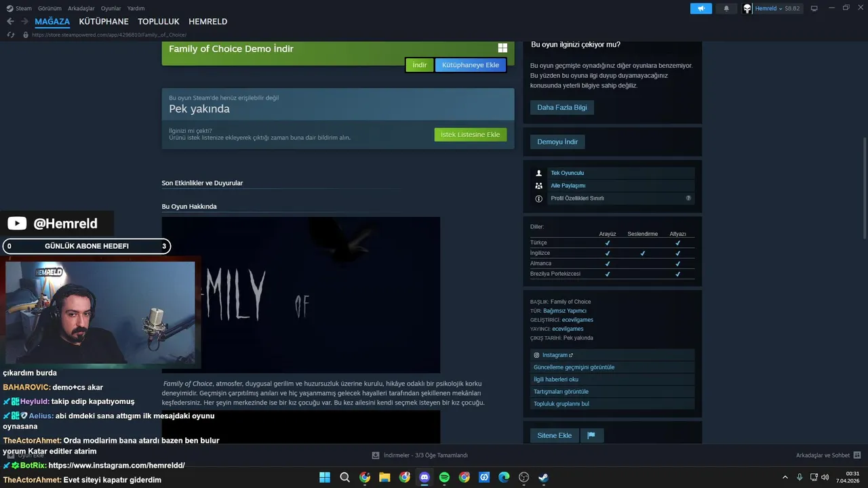Toggle Big Picture mode monitor icon

(814, 8)
